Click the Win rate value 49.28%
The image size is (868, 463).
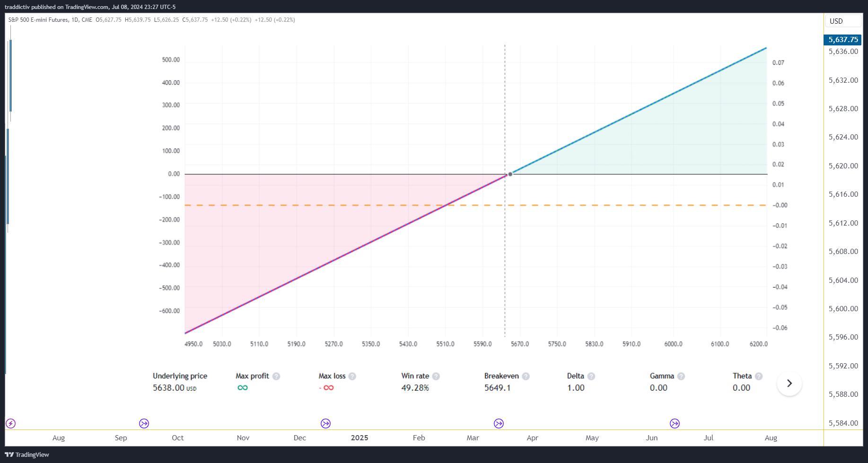[x=415, y=388]
